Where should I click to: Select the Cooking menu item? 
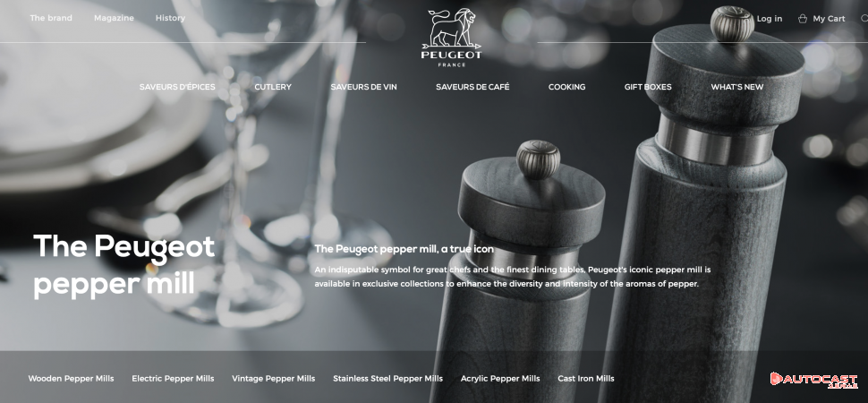[566, 87]
